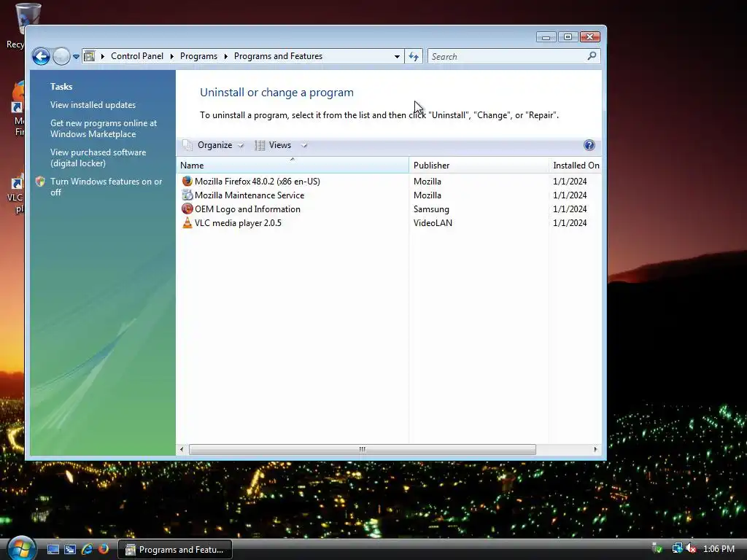The height and width of the screenshot is (560, 747).
Task: Click the Refresh button beside address bar
Action: pyautogui.click(x=414, y=56)
